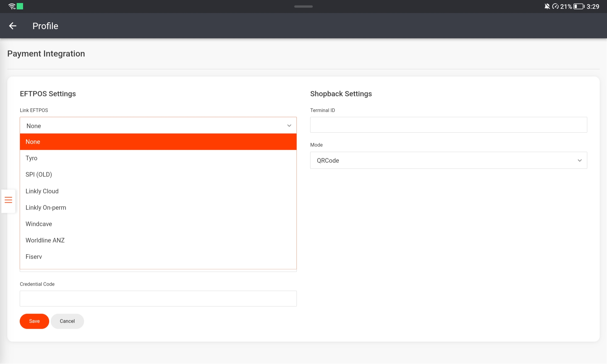Tap the Wi-Fi status icon
607x364 pixels.
click(x=12, y=6)
